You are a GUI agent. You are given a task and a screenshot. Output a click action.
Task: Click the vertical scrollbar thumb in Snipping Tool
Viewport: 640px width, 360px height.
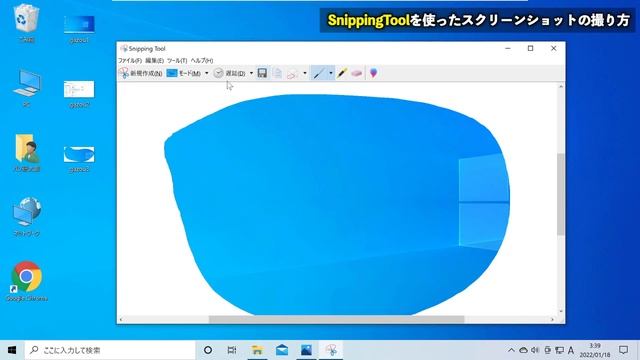pos(561,194)
